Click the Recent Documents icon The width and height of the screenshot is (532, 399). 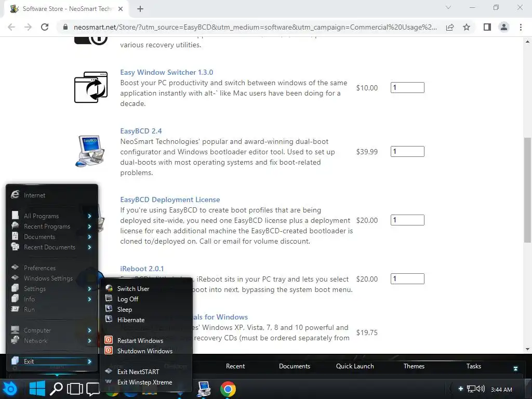point(15,246)
